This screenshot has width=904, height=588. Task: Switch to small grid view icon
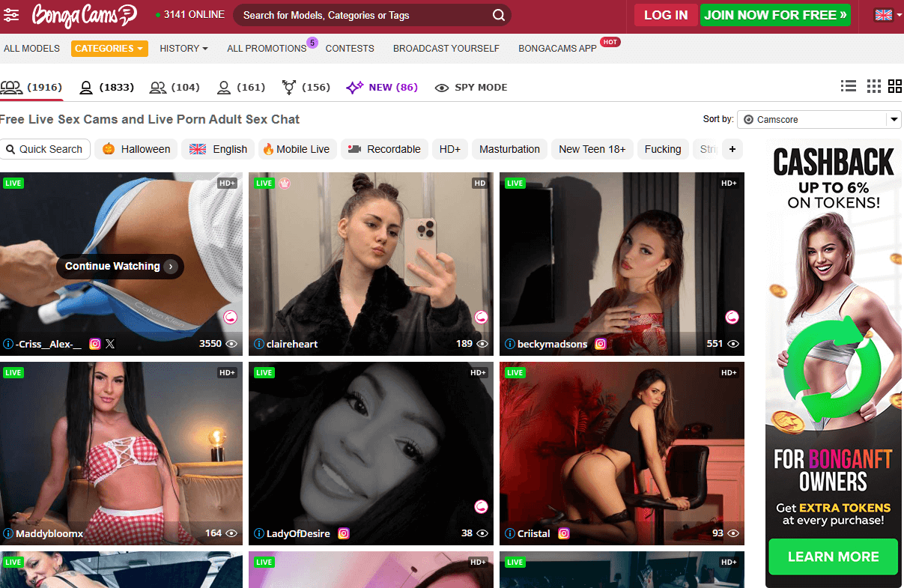873,86
